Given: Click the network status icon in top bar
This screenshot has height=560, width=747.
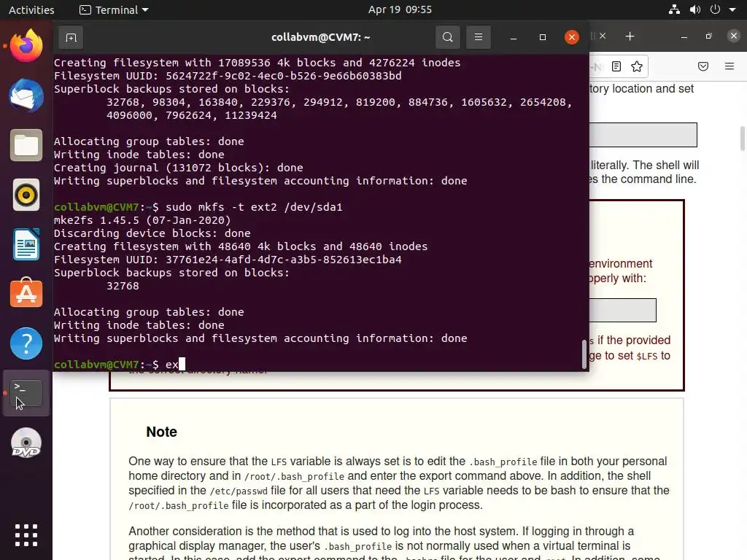Looking at the screenshot, I should tap(674, 9).
